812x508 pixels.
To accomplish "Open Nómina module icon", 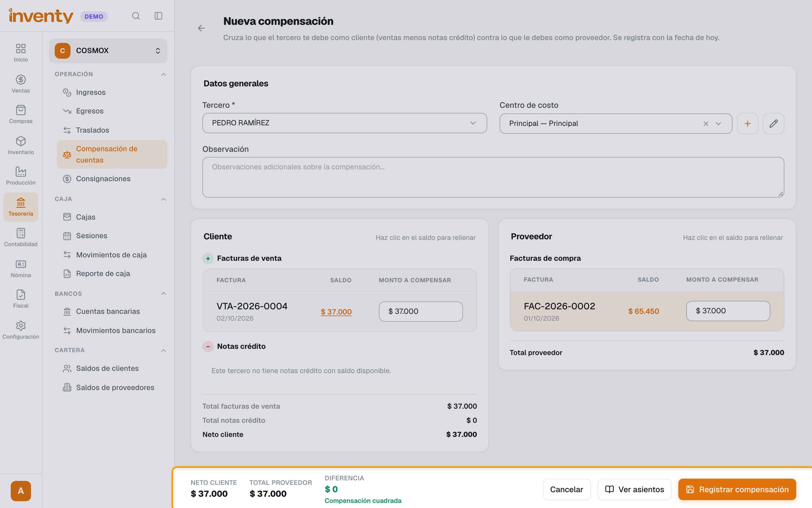I will pos(21,268).
